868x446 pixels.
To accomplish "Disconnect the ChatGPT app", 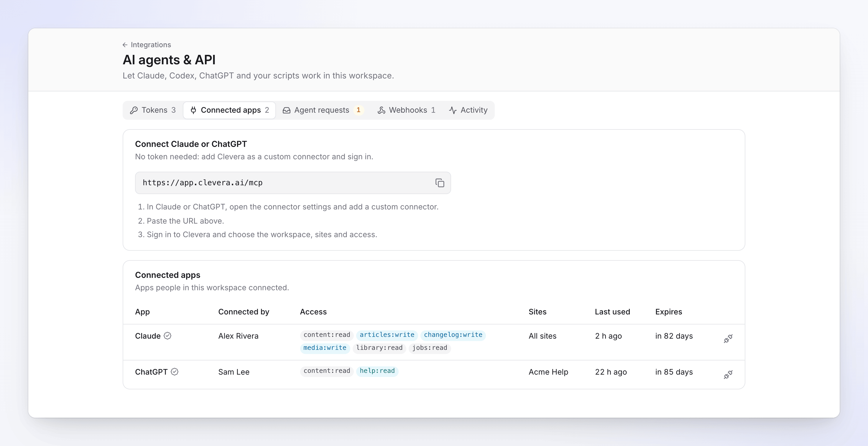I will [x=728, y=375].
